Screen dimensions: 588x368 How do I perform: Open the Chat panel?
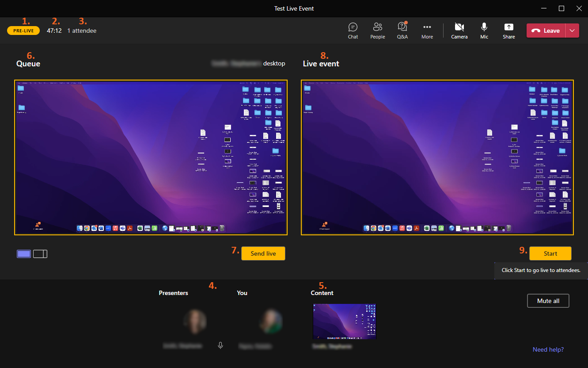[353, 31]
